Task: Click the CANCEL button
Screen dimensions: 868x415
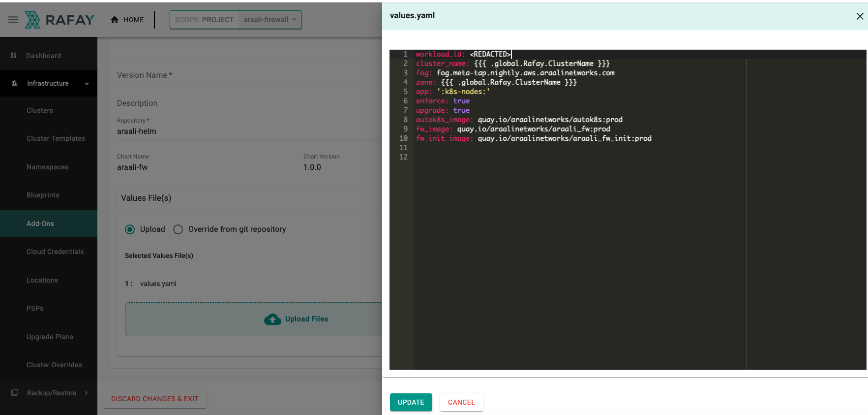Action: [461, 402]
